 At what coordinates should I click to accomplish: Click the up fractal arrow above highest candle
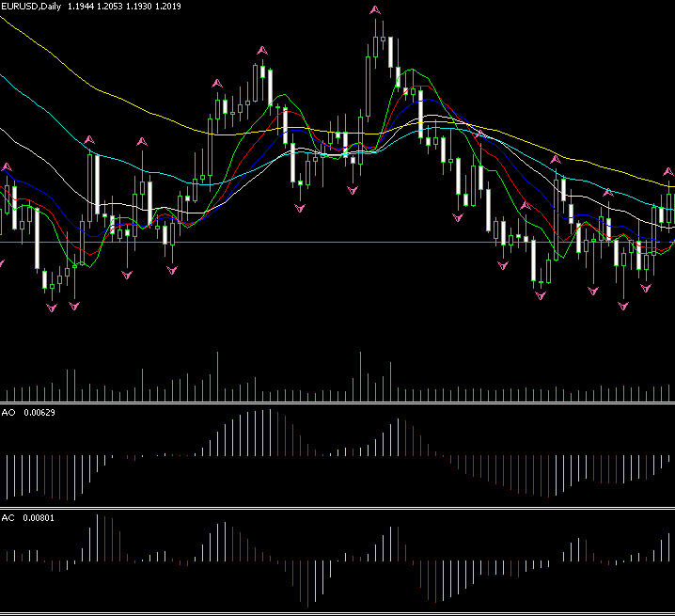click(375, 10)
